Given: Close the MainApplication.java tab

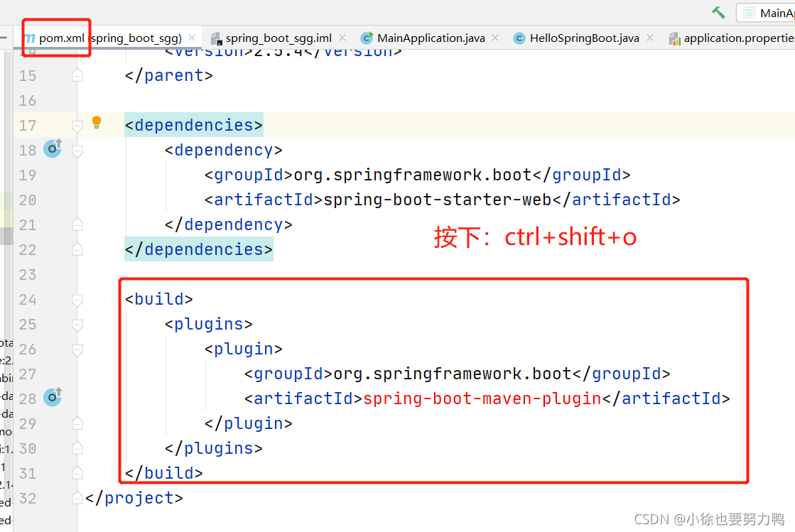Looking at the screenshot, I should coord(495,38).
